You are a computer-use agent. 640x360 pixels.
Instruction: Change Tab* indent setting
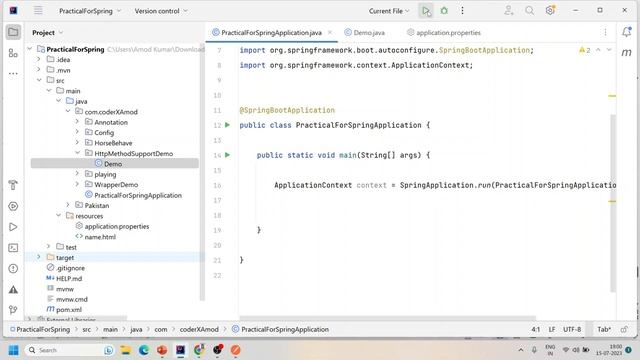[x=604, y=329]
